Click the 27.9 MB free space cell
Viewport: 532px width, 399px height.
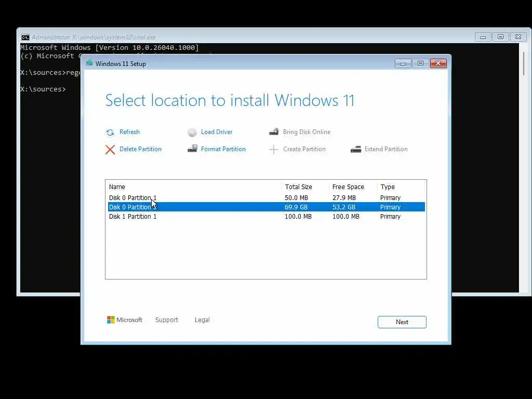tap(344, 197)
